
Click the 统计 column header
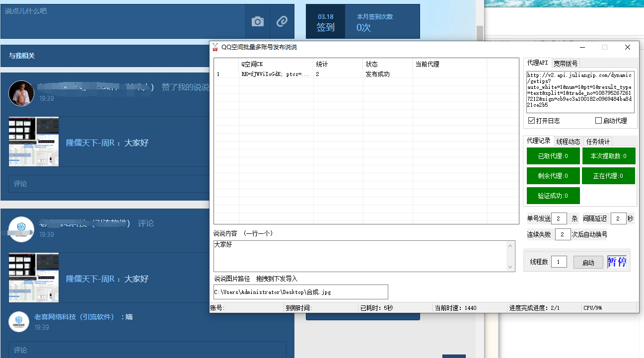(338, 64)
